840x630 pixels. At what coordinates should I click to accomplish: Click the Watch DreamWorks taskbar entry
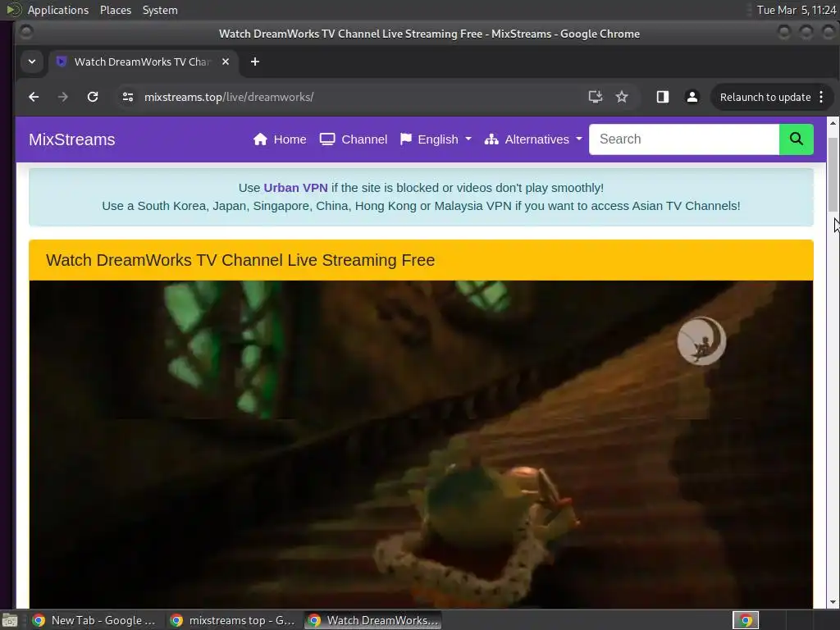[x=373, y=620]
